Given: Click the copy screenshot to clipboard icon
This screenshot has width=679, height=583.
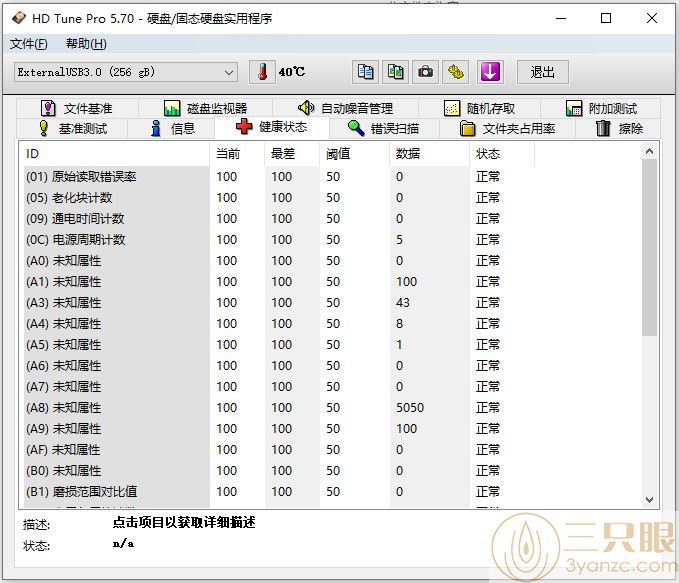Looking at the screenshot, I should click(395, 72).
